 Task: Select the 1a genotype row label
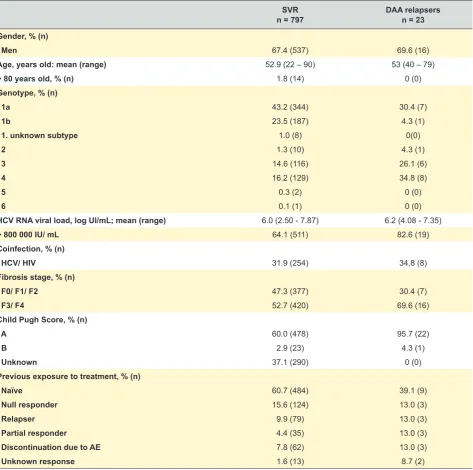pos(6,107)
